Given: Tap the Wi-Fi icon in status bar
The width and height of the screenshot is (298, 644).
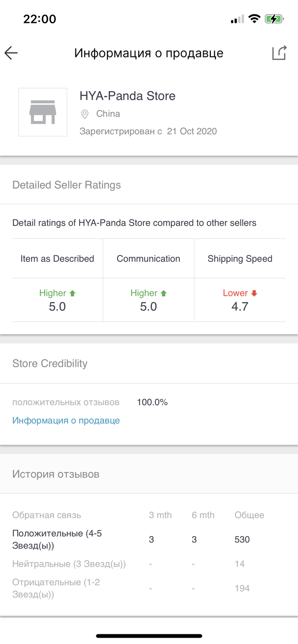Looking at the screenshot, I should pos(255,19).
